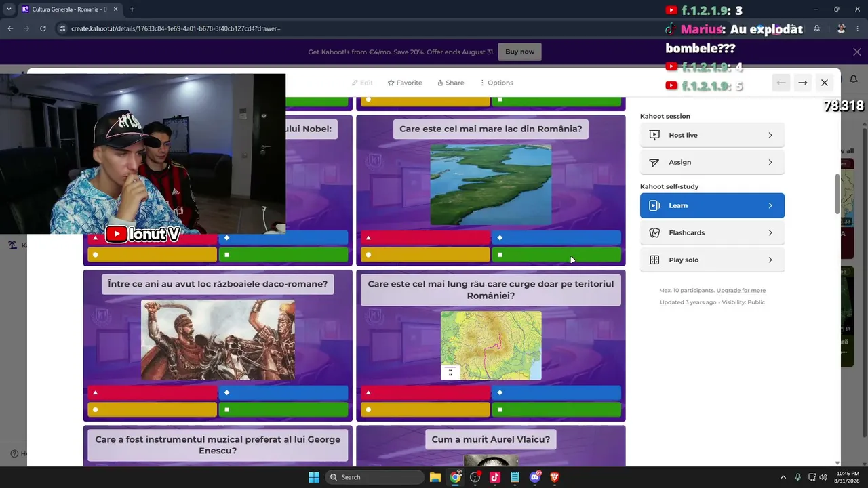Click the 'Updated 3 years ago' visibility text
Image resolution: width=868 pixels, height=488 pixels.
tap(712, 302)
